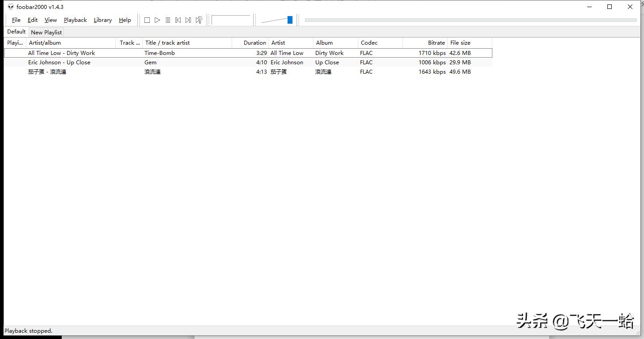Sort by the Artist/album column header
The image size is (644, 339).
[x=71, y=43]
